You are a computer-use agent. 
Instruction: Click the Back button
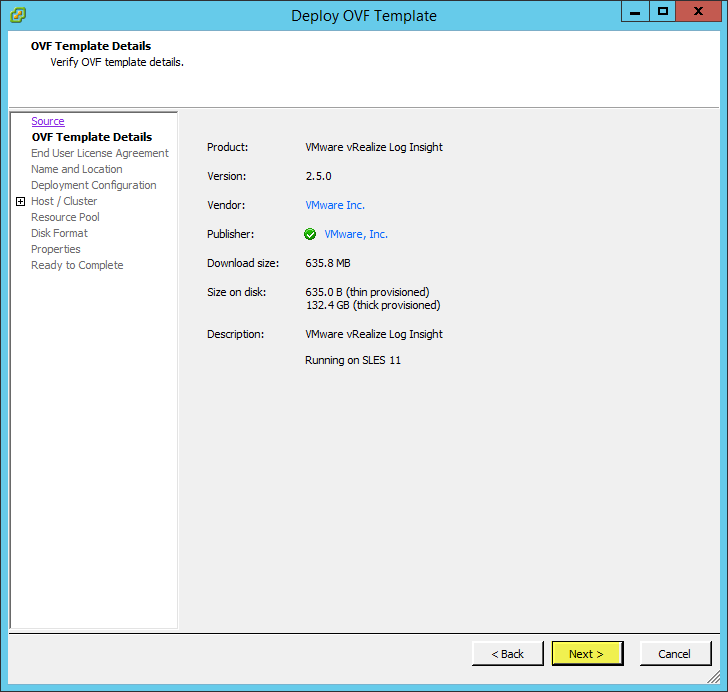[507, 653]
